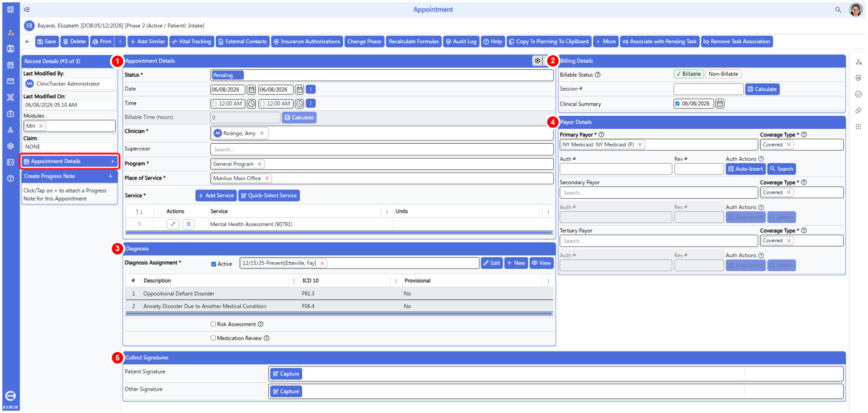Edit the Mental Health Assessment service
The height and width of the screenshot is (413, 868).
[173, 224]
